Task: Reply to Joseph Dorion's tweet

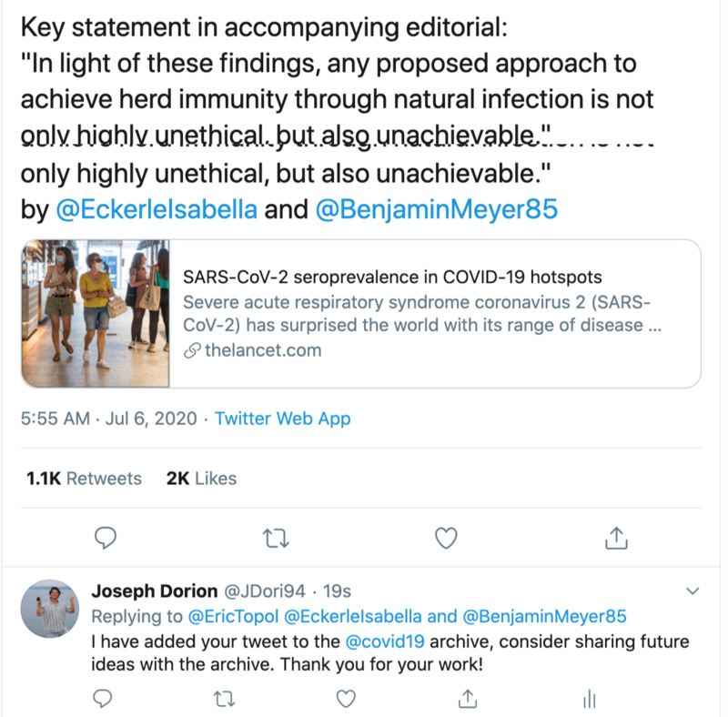Action: pyautogui.click(x=103, y=698)
